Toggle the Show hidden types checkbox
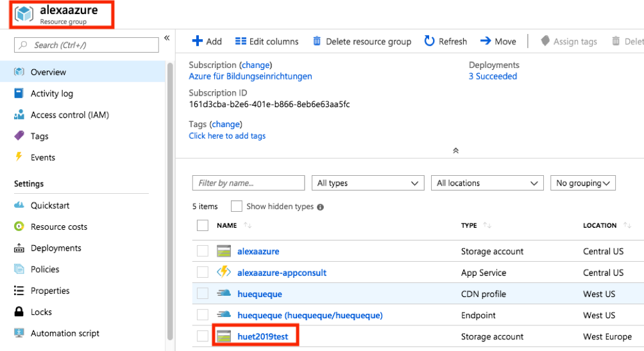The width and height of the screenshot is (644, 351). [237, 206]
